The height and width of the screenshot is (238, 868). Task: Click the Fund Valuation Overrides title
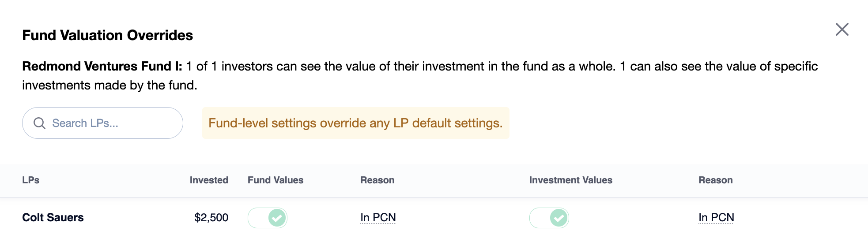108,35
